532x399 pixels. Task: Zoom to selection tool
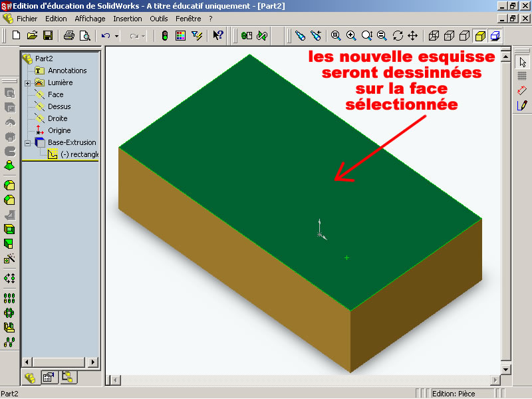point(382,35)
